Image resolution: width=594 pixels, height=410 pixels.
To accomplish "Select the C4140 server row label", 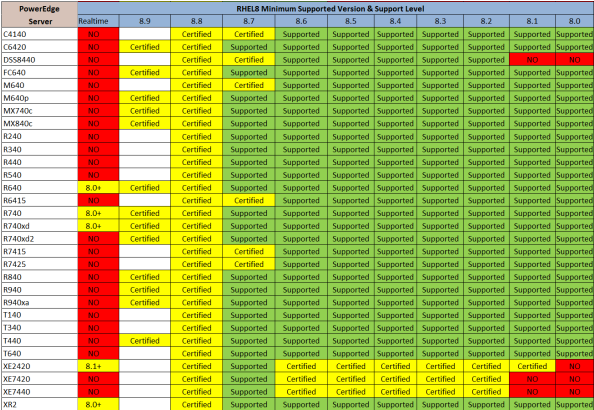I will tap(39, 34).
